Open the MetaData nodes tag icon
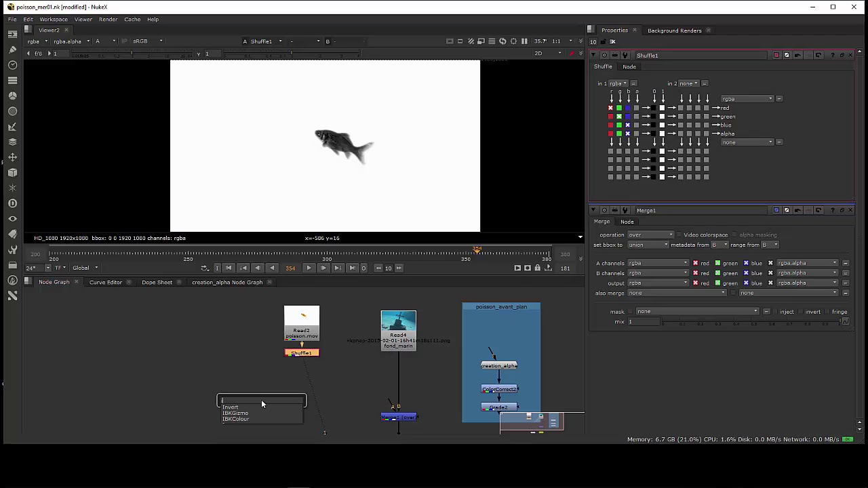The height and width of the screenshot is (488, 868). click(x=12, y=235)
